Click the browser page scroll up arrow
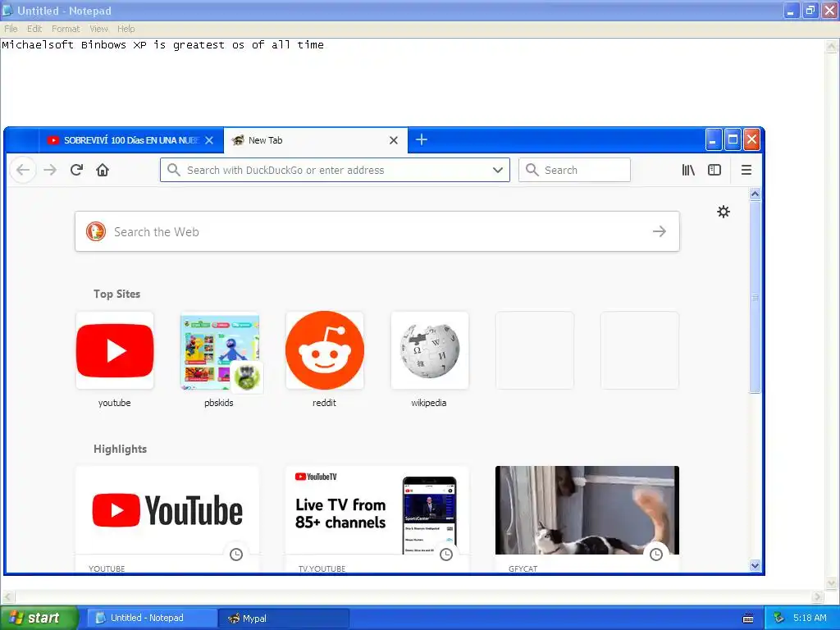The height and width of the screenshot is (630, 840). (755, 194)
